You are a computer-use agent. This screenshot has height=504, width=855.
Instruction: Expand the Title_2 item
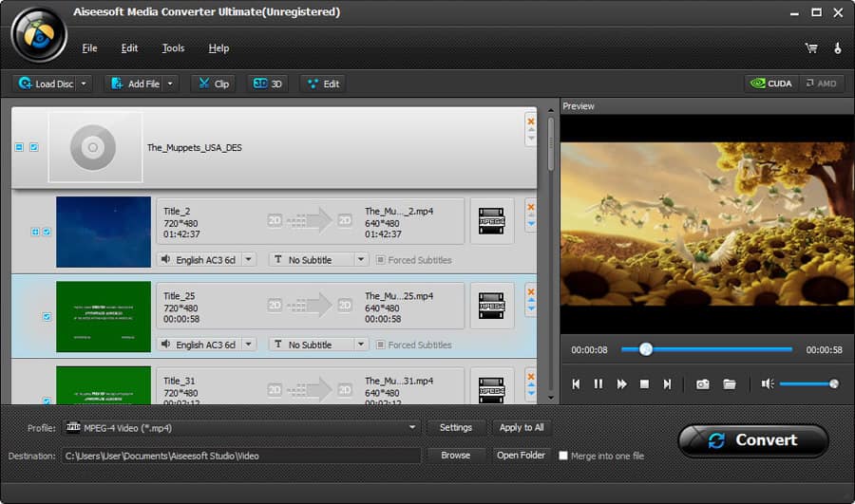(35, 232)
